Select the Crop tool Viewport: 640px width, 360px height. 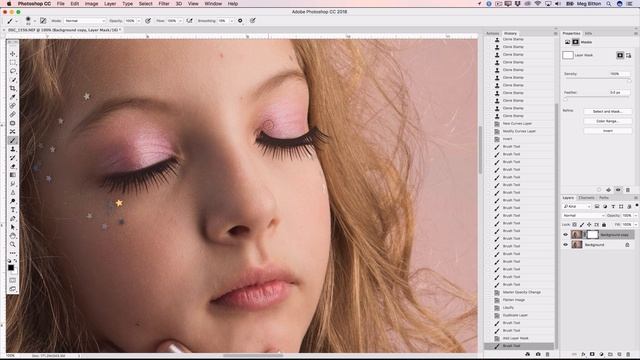(x=13, y=88)
